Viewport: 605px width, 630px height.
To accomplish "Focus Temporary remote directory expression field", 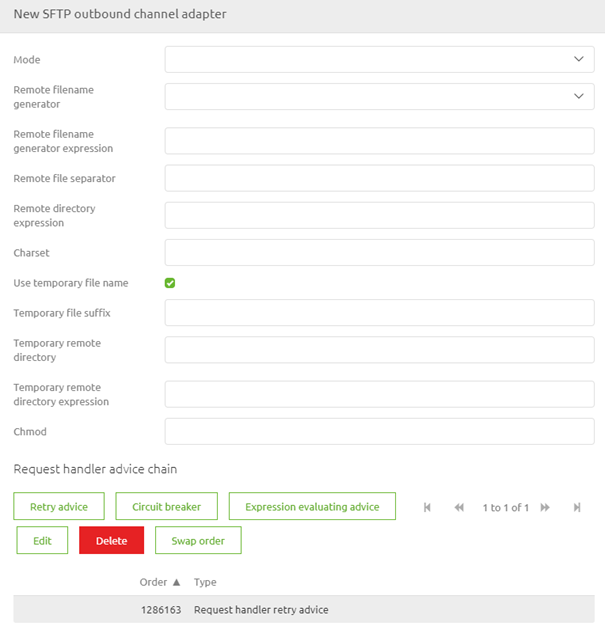I will tap(379, 394).
